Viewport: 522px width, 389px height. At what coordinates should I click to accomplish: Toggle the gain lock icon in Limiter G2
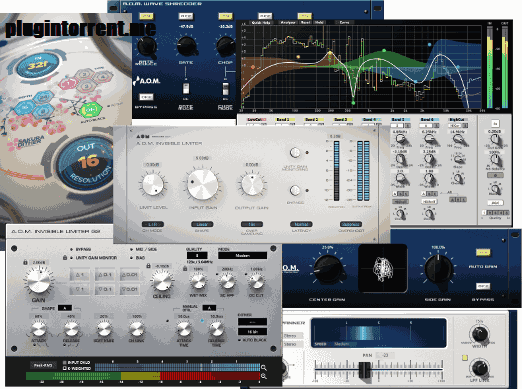click(25, 262)
